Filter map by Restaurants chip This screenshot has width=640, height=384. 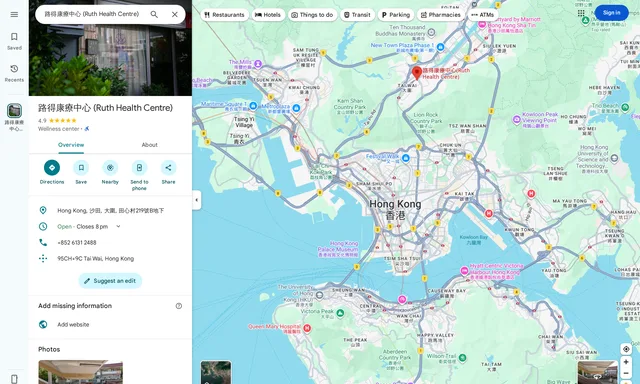(x=224, y=15)
